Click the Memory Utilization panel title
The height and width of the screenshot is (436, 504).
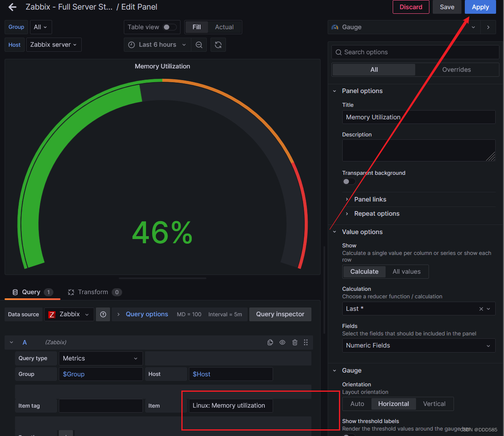click(x=163, y=66)
